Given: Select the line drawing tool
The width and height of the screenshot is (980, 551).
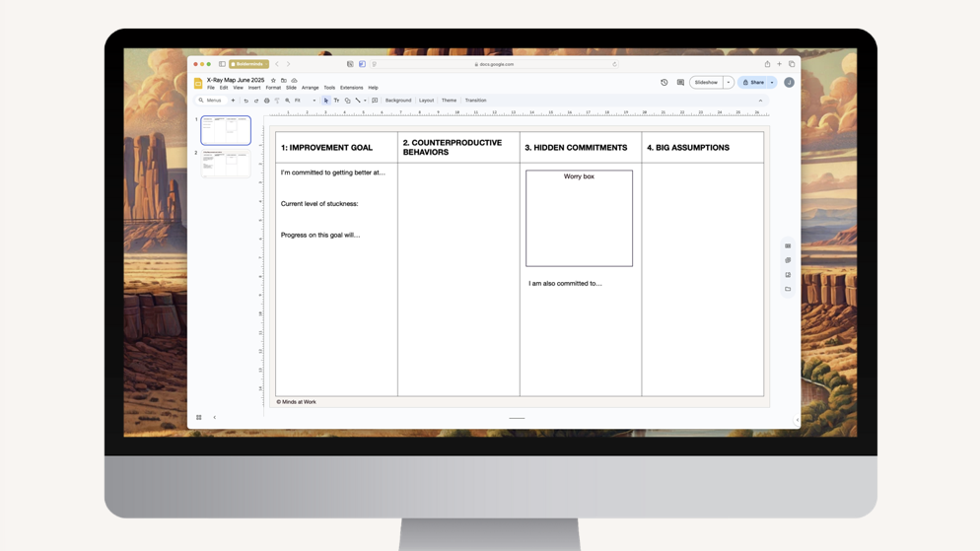Looking at the screenshot, I should click(x=358, y=100).
